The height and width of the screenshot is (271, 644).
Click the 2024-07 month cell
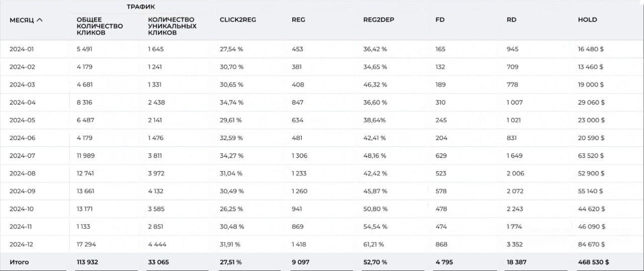tap(22, 156)
